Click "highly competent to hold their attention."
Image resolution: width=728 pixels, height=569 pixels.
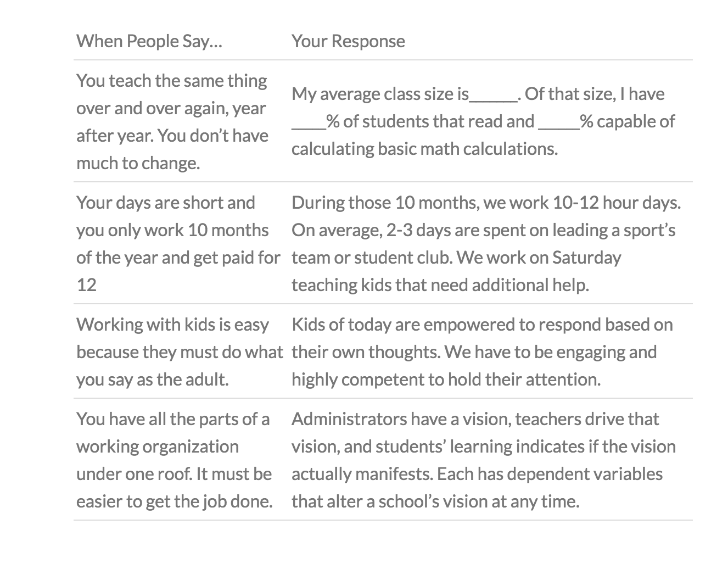coord(446,380)
